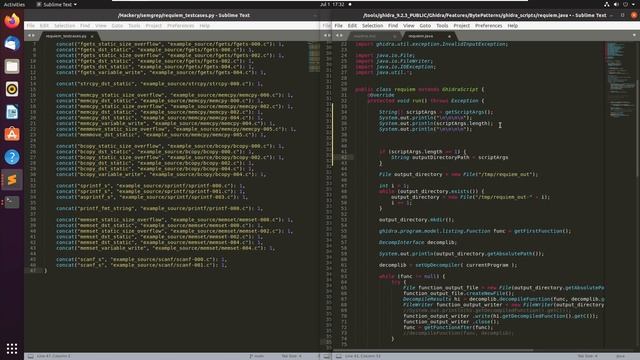The height and width of the screenshot is (360, 640).
Task: Open Help menu in left Sublime window
Action: coord(204,25)
